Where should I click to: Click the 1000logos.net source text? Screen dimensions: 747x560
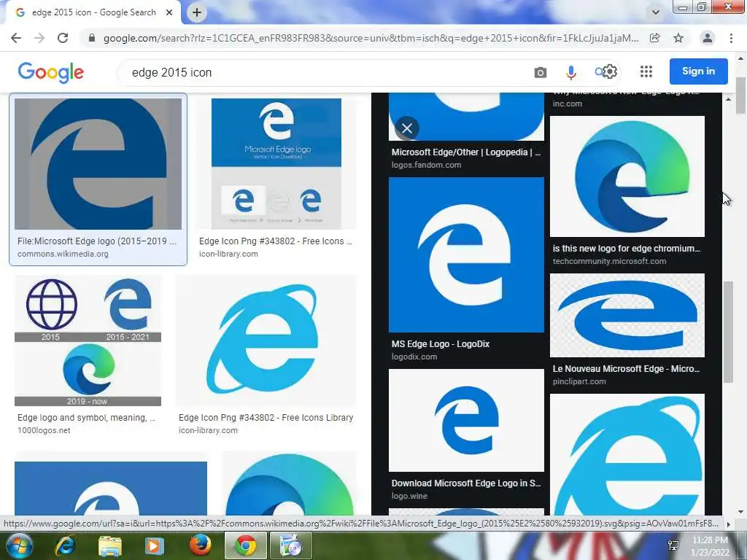pos(44,430)
